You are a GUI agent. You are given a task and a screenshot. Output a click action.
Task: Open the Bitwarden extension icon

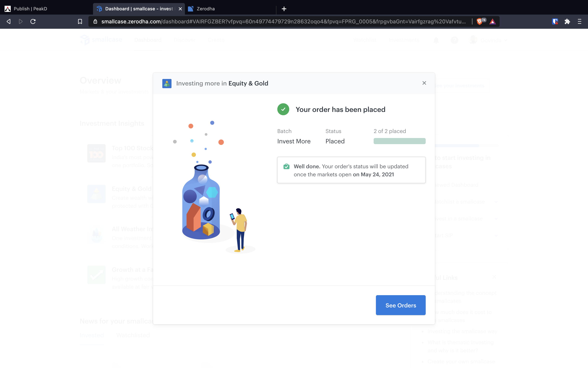click(x=555, y=21)
